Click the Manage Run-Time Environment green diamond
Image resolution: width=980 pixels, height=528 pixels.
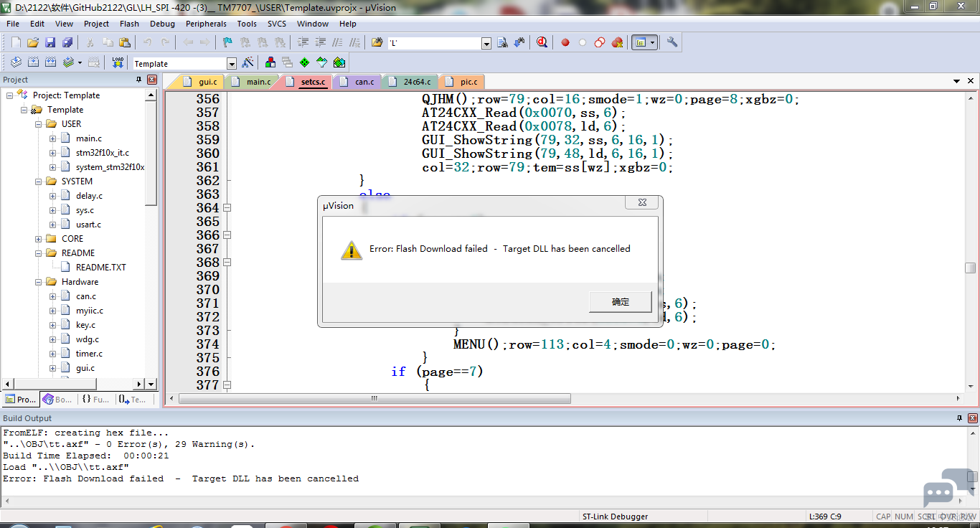click(304, 63)
